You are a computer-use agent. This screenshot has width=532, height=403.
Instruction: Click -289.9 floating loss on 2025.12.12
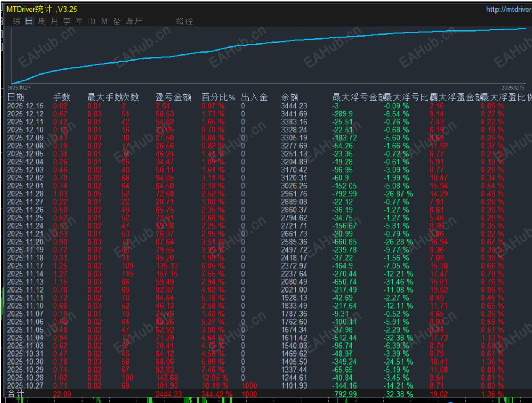tap(342, 114)
